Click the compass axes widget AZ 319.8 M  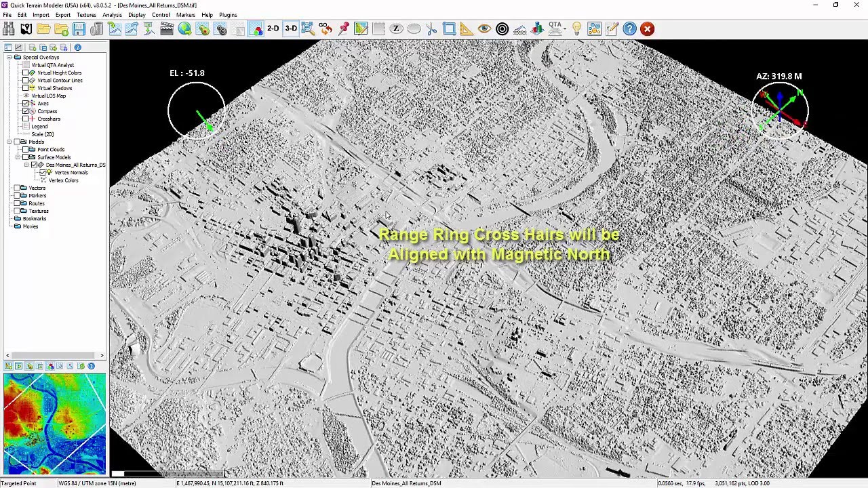[780, 110]
